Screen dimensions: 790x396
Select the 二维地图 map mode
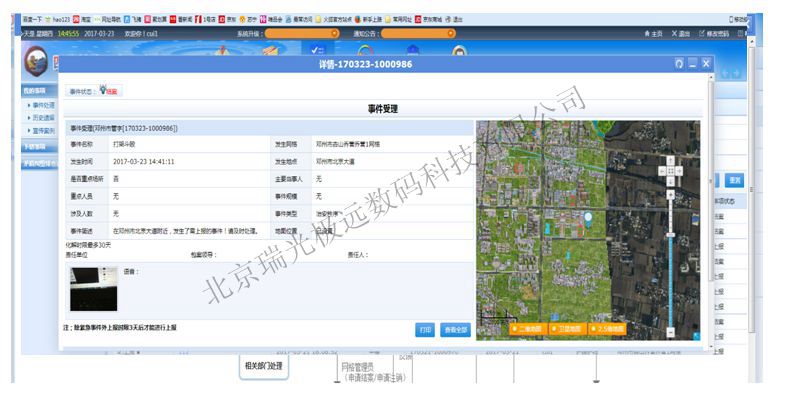[528, 329]
